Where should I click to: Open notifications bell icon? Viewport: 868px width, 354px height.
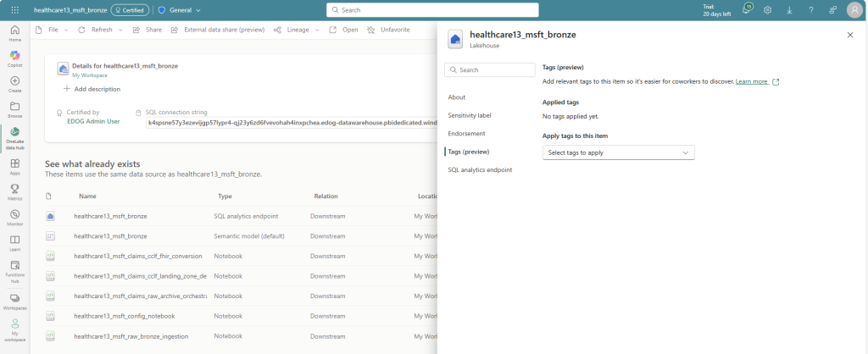point(747,9)
